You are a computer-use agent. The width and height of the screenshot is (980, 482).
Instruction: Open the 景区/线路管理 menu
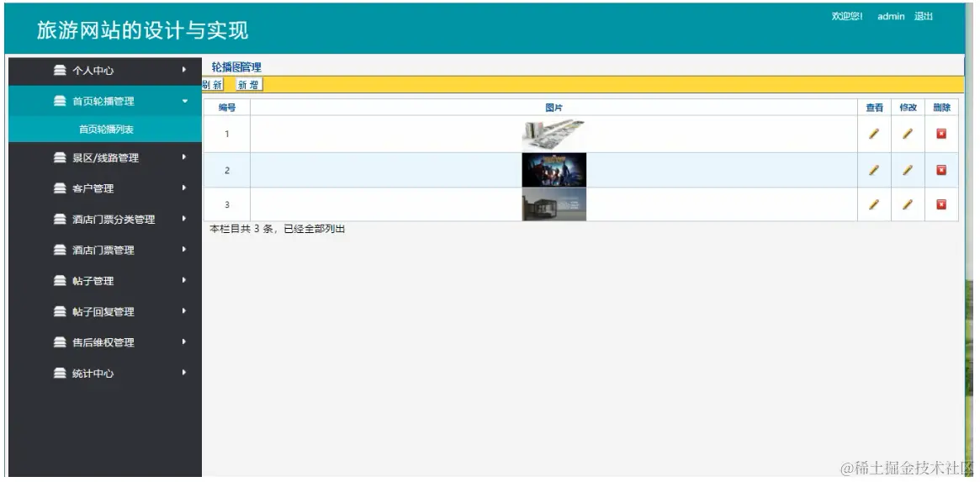pos(105,157)
